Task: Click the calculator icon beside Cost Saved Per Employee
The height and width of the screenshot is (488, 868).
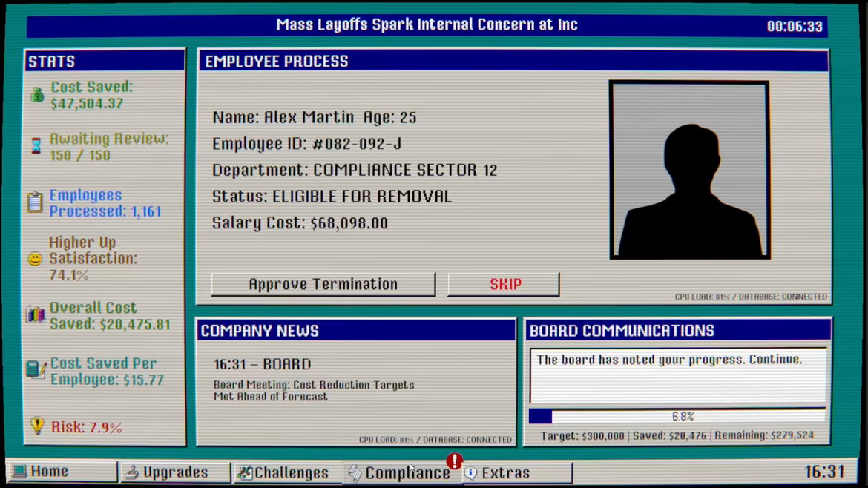Action: pyautogui.click(x=36, y=369)
